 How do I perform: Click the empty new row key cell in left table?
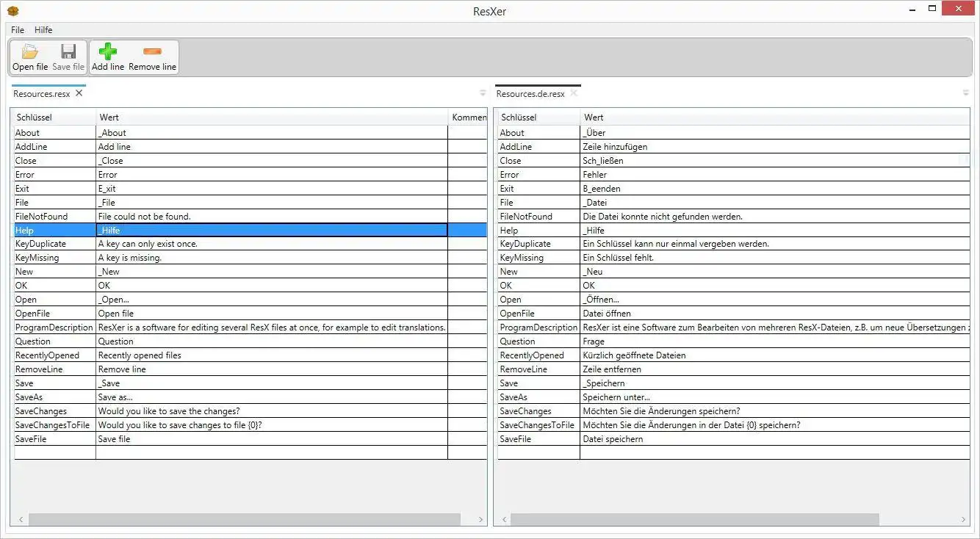pyautogui.click(x=55, y=453)
